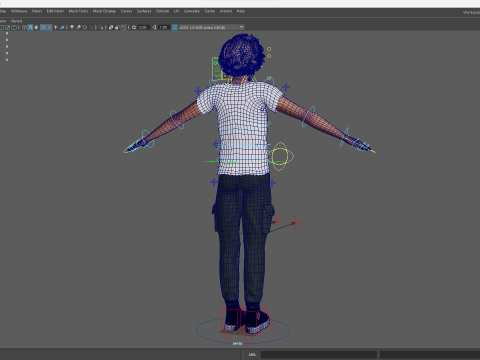Toggle depth of field icon
This screenshot has height=360, width=480.
(x=91, y=27)
